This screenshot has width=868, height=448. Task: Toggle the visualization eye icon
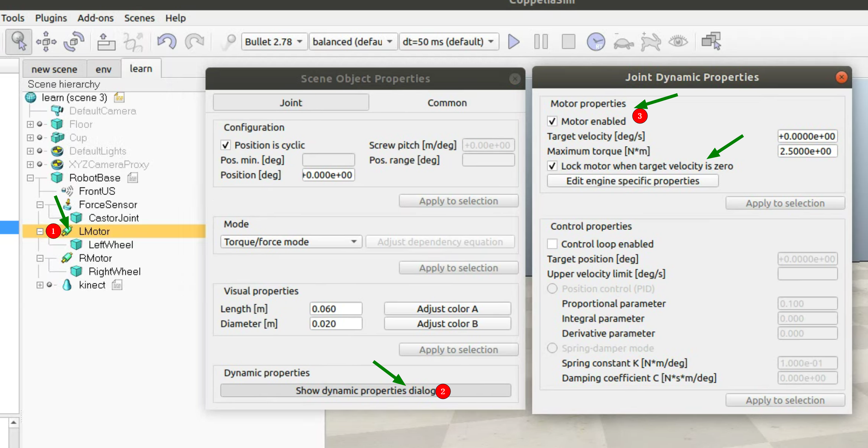pyautogui.click(x=678, y=41)
